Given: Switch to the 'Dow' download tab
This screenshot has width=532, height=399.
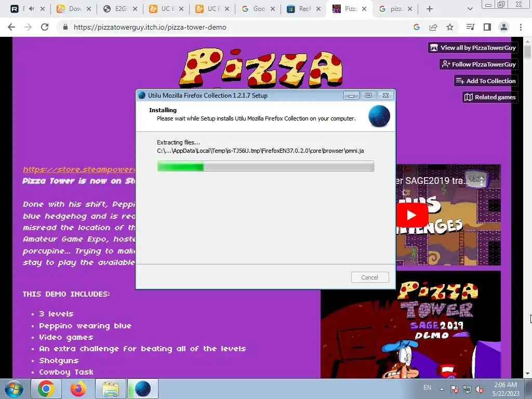Looking at the screenshot, I should (x=74, y=9).
